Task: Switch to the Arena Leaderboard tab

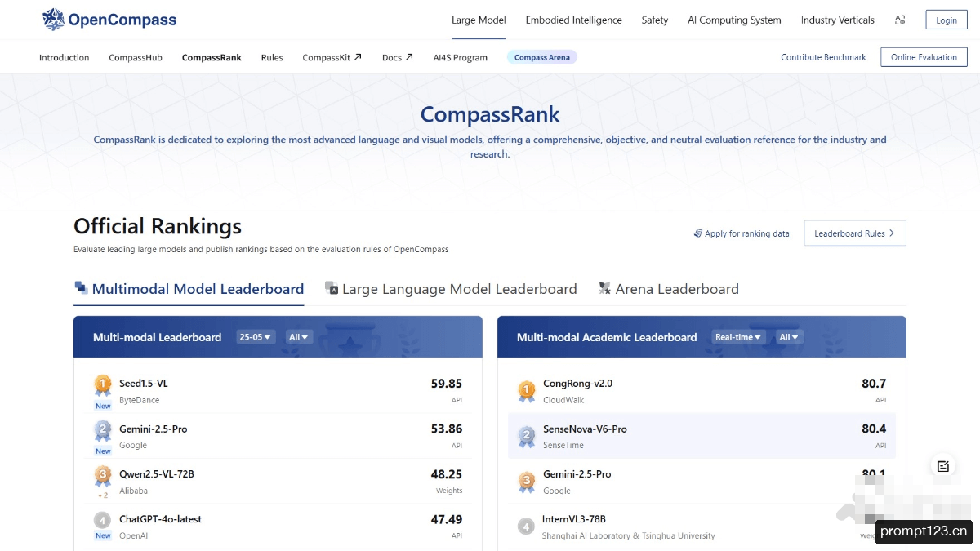Action: click(x=668, y=289)
